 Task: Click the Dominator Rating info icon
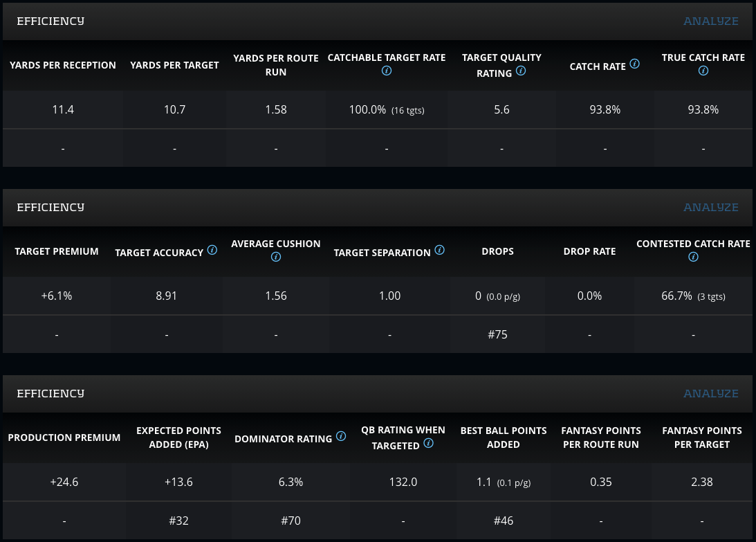pos(341,437)
